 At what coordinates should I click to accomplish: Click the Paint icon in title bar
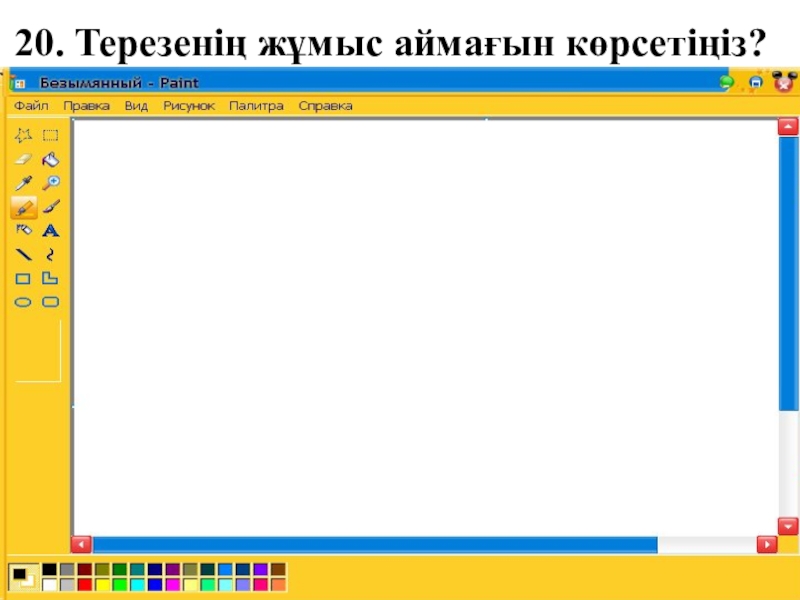[x=19, y=83]
